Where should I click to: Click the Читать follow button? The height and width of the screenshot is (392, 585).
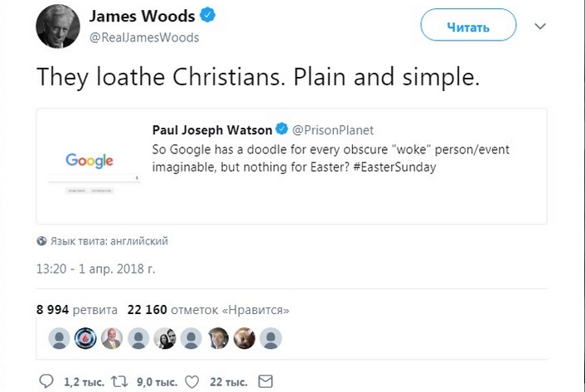468,25
